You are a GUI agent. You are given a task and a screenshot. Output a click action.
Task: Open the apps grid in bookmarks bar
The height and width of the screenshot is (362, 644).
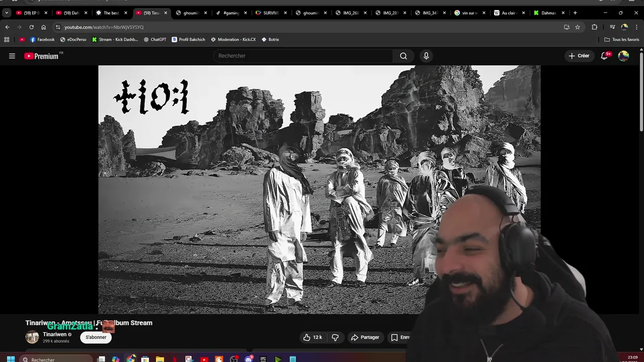(7, 39)
